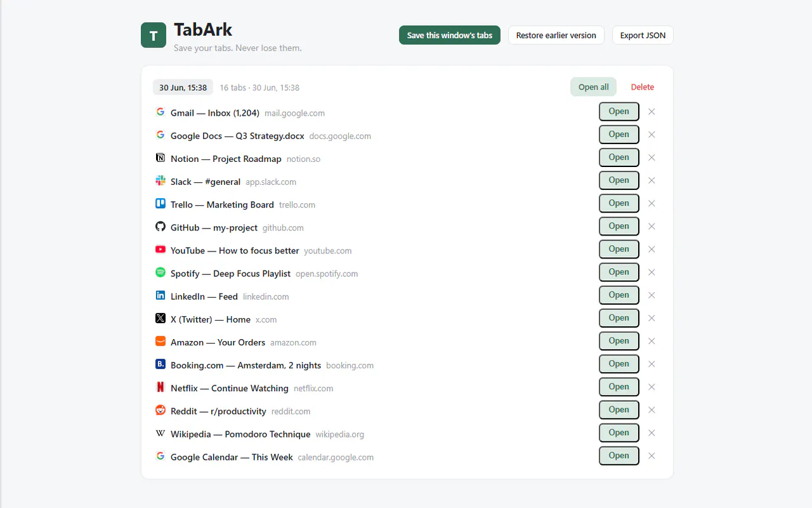The image size is (812, 508).
Task: Remove the Notion tab with its X
Action: pyautogui.click(x=652, y=157)
